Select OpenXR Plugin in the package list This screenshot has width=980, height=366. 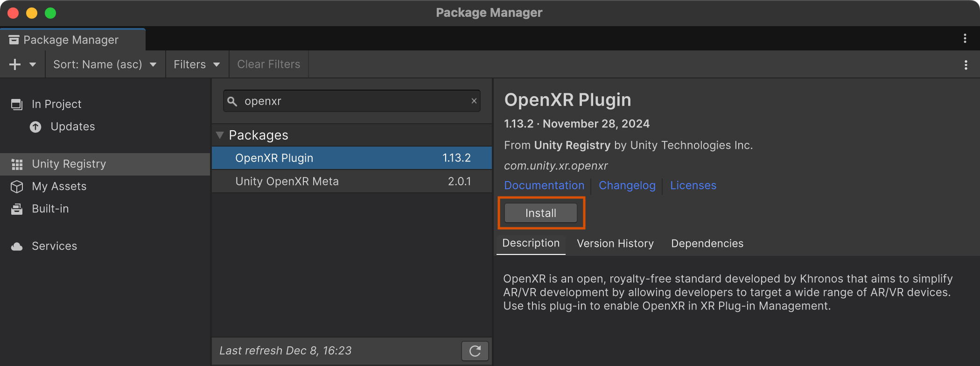pos(352,158)
